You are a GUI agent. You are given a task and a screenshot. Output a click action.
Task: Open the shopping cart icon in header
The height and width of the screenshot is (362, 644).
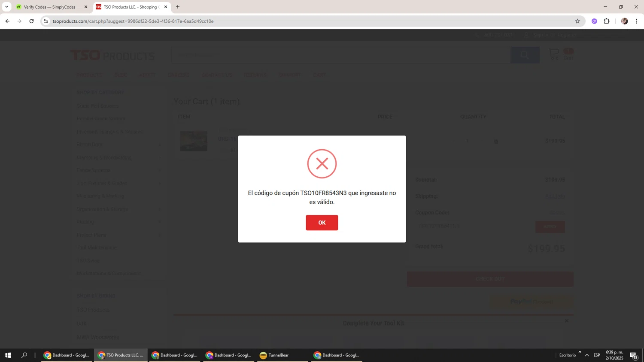click(x=554, y=54)
